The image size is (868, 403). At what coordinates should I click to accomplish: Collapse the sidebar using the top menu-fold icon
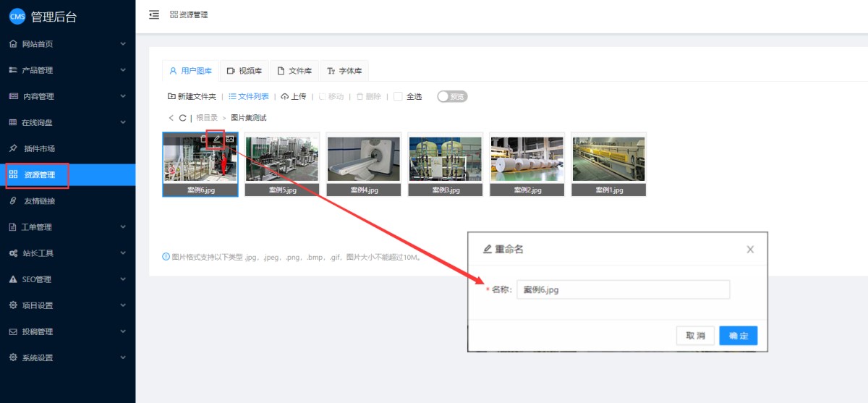coord(154,14)
